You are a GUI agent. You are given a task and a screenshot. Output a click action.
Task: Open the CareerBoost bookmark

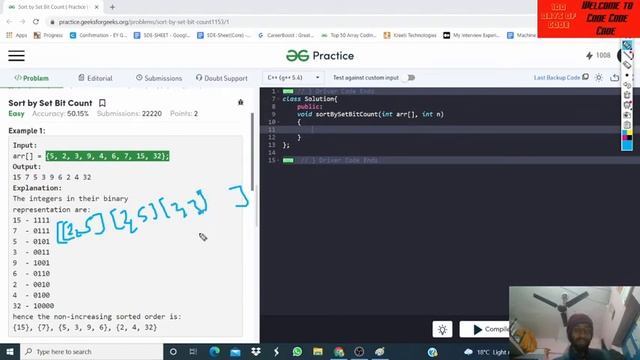(x=286, y=36)
